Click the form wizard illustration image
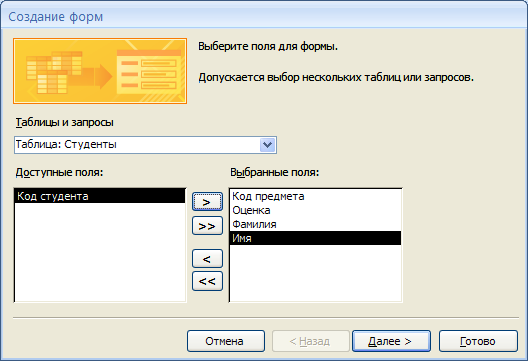The height and width of the screenshot is (361, 528). click(x=100, y=71)
